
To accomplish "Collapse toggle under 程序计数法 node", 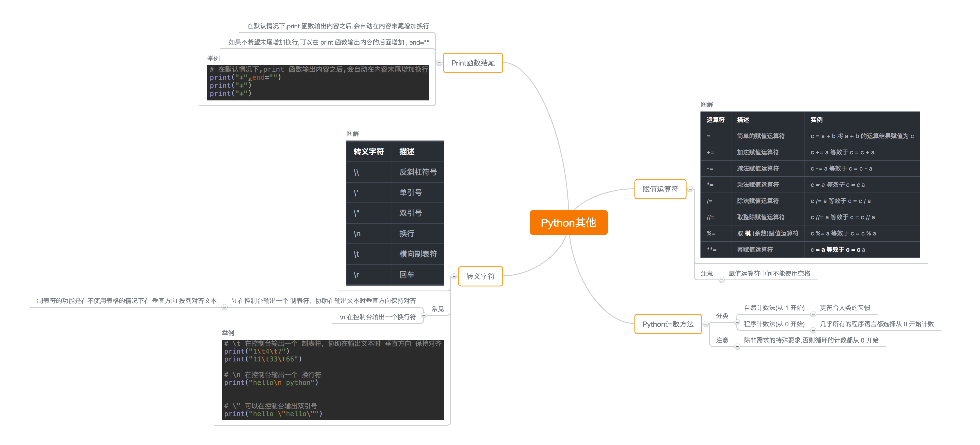I will coord(813,330).
